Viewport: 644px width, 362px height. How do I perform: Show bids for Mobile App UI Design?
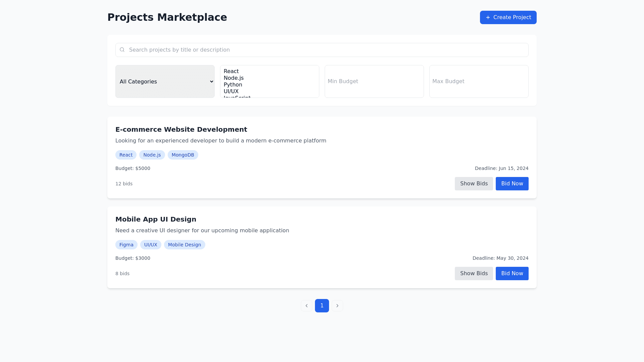click(474, 274)
